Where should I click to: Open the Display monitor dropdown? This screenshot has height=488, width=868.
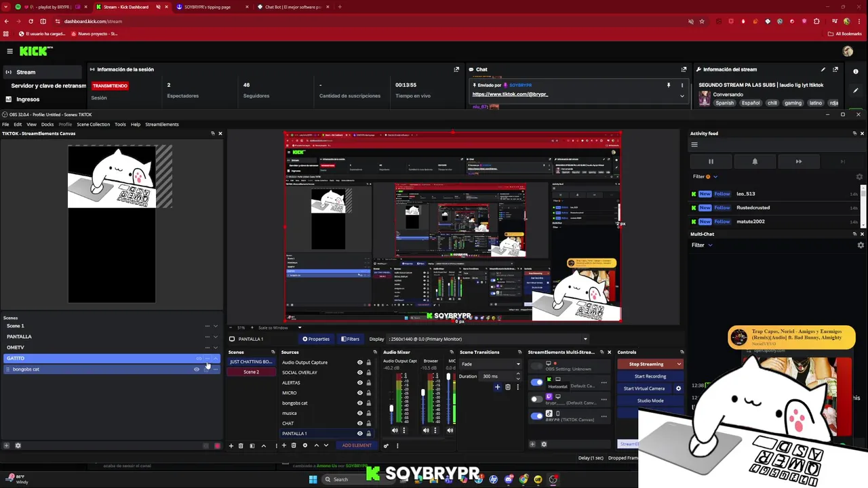(487, 339)
